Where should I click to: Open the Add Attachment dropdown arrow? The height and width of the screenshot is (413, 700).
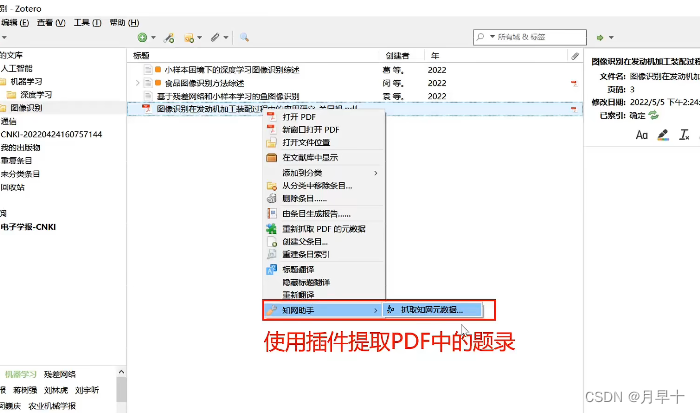coord(226,38)
